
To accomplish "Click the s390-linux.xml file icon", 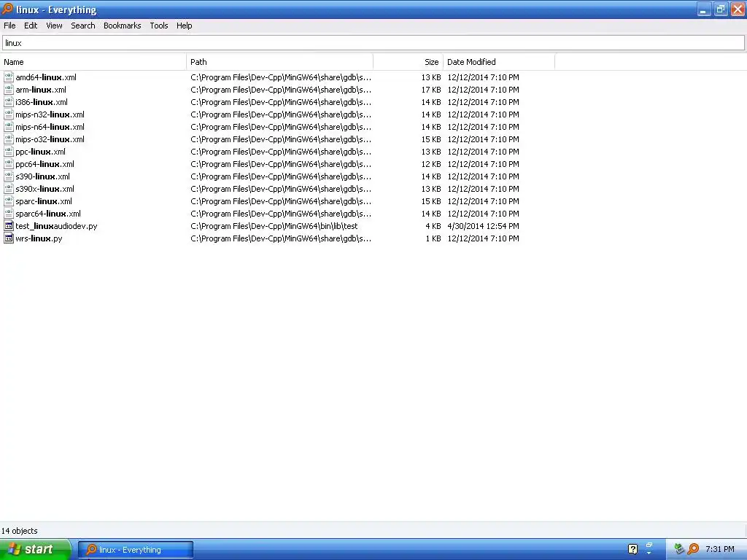I will coord(9,176).
